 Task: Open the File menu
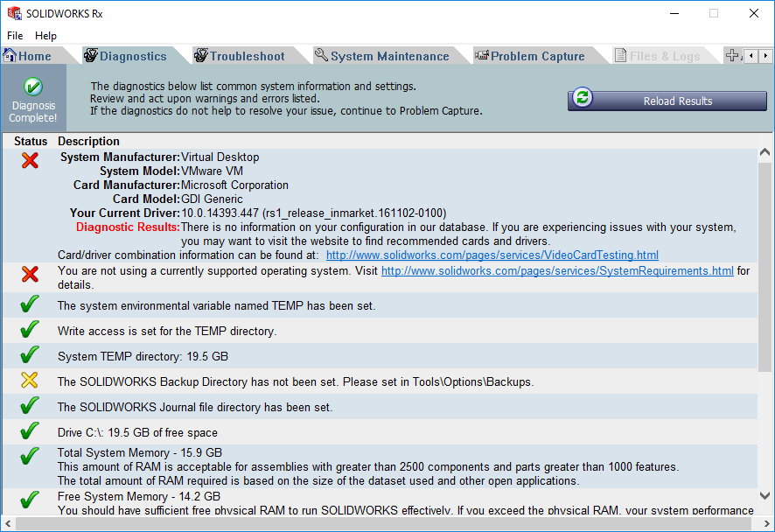coord(15,36)
